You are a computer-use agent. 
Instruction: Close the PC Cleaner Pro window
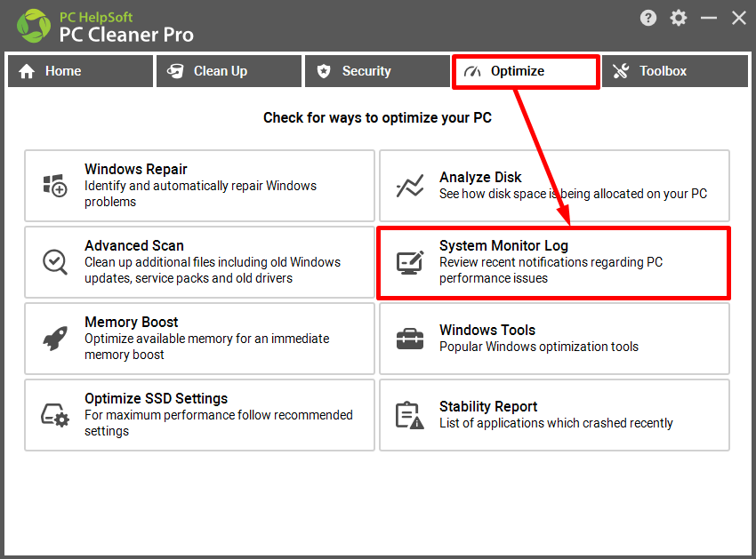[738, 19]
